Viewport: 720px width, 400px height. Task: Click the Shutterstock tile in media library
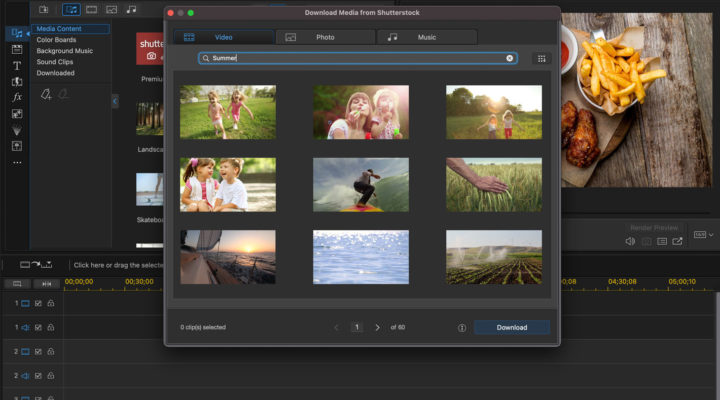point(150,49)
